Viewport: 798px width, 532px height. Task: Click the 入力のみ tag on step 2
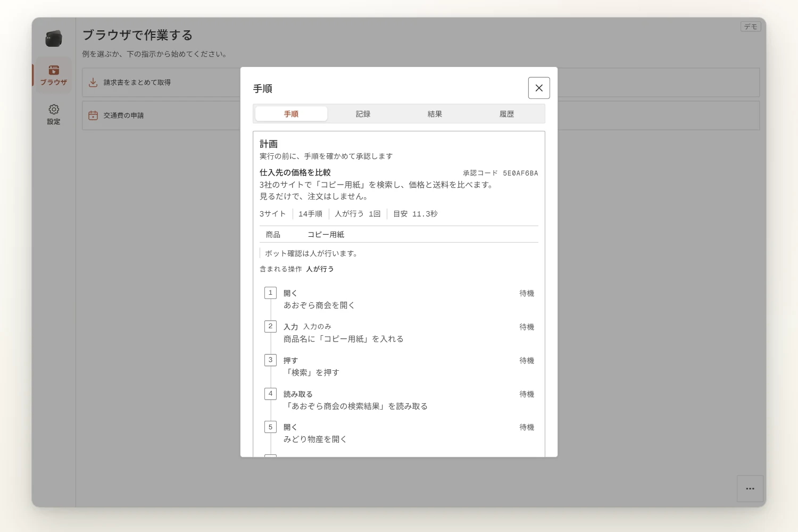coord(318,327)
